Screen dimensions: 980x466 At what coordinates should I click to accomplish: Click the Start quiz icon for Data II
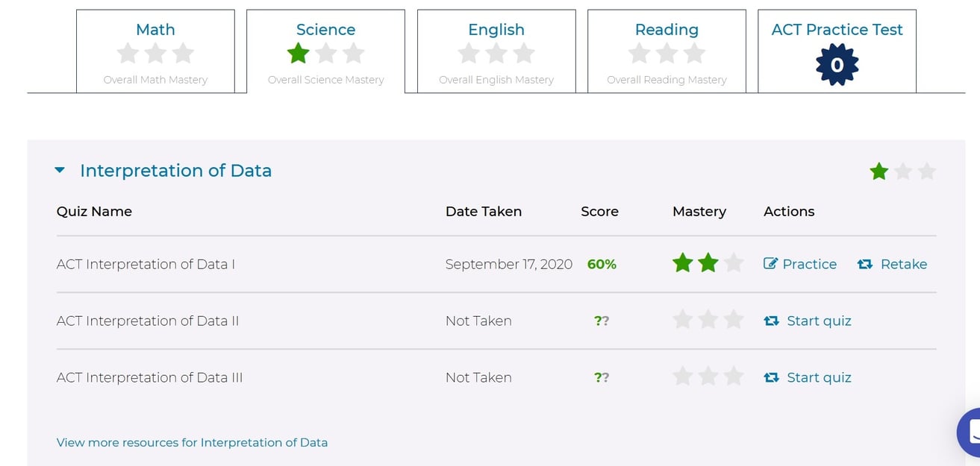(772, 321)
